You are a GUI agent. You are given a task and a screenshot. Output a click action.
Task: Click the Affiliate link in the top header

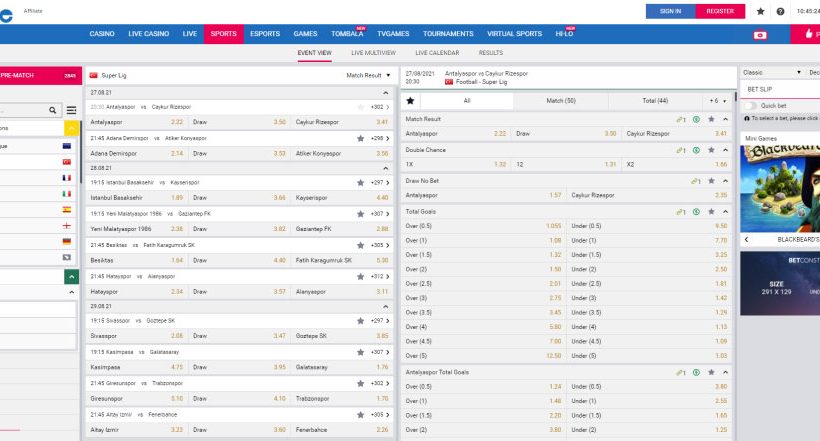pyautogui.click(x=33, y=11)
